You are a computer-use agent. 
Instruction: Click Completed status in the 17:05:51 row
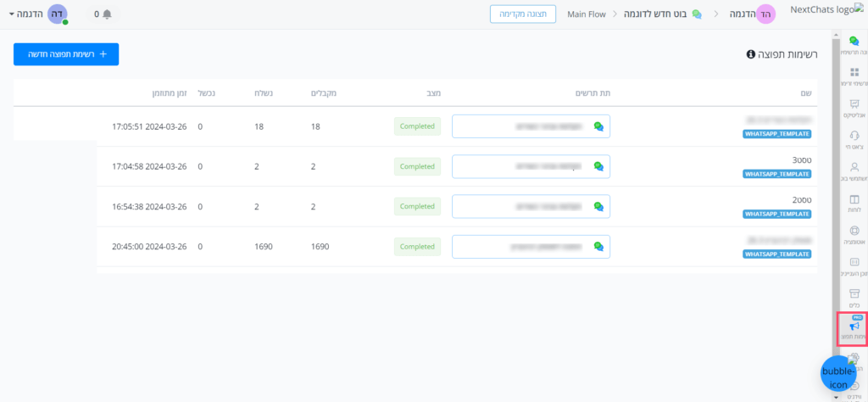click(x=417, y=126)
